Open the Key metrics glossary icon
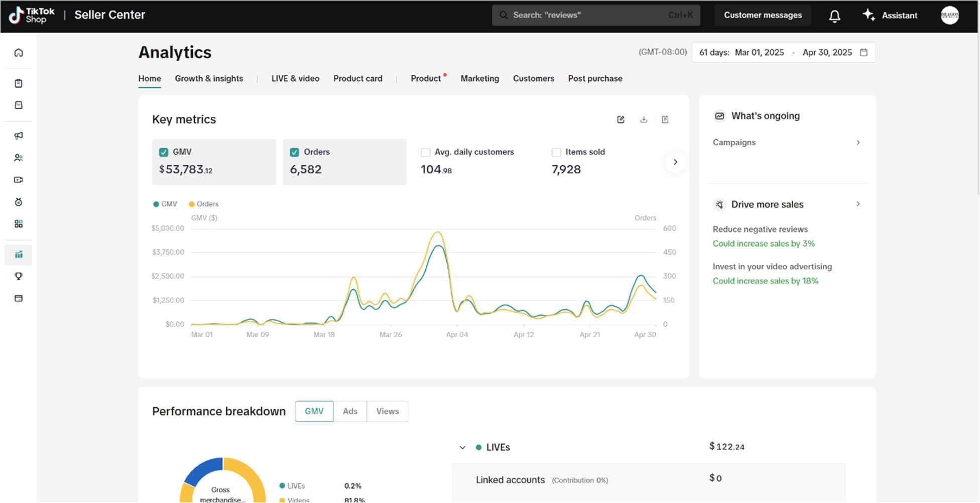Screen dimensions: 980x503 click(665, 119)
